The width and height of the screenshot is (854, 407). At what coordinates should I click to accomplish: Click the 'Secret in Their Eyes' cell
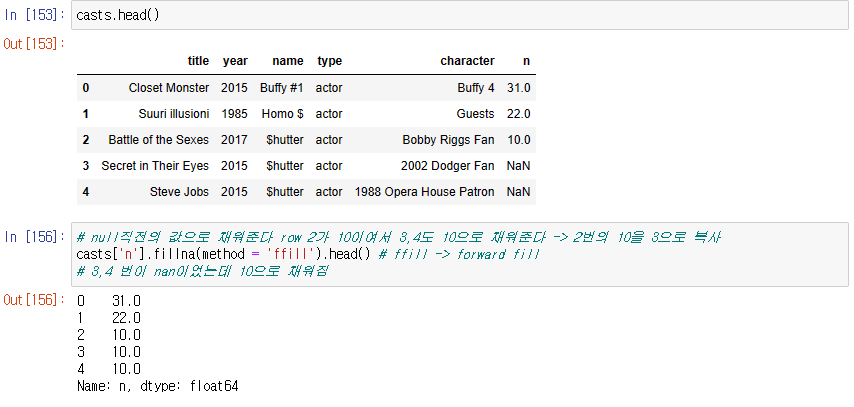click(155, 166)
